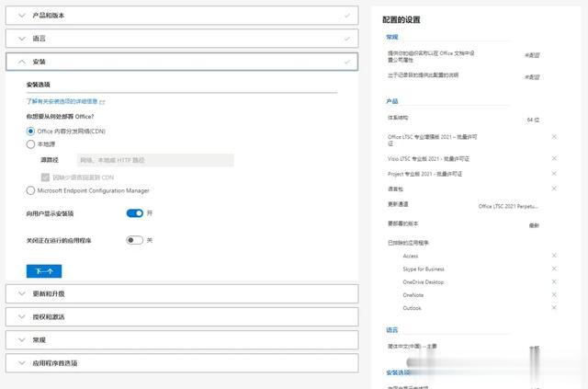The height and width of the screenshot is (389, 588).
Task: Click the 更新通道 label
Action: click(398, 204)
